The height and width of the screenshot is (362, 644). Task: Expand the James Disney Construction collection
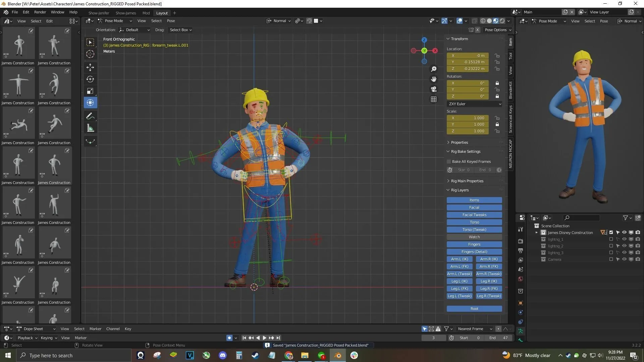(536, 232)
